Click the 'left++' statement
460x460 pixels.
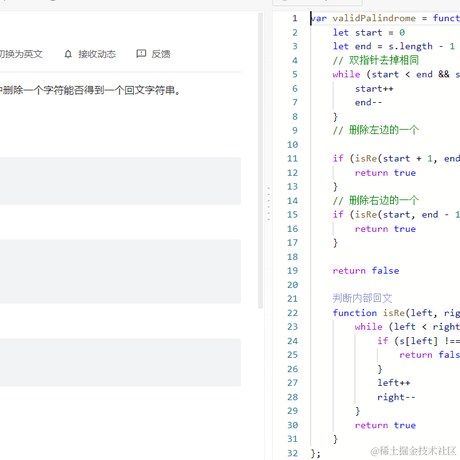[x=394, y=383]
